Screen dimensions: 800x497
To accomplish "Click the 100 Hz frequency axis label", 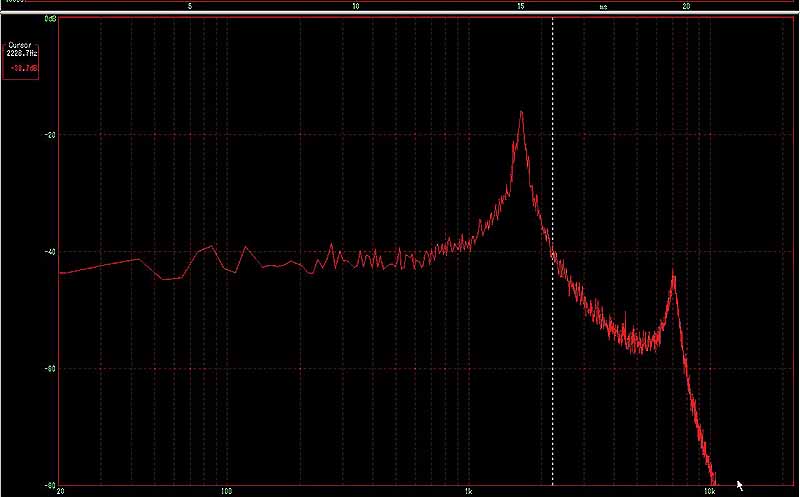I will coord(227,491).
